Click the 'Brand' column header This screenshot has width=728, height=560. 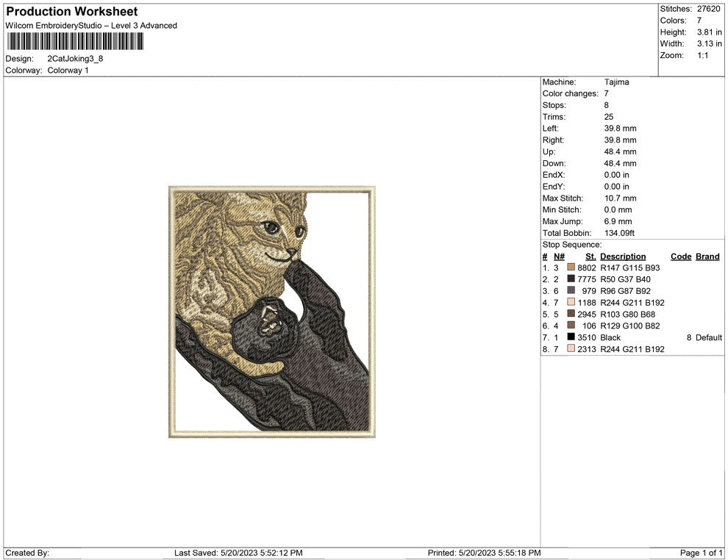point(707,256)
